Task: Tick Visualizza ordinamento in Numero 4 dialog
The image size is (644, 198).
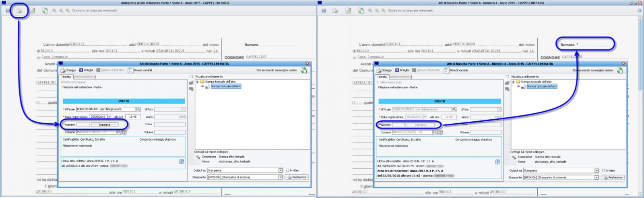Action: click(x=508, y=77)
